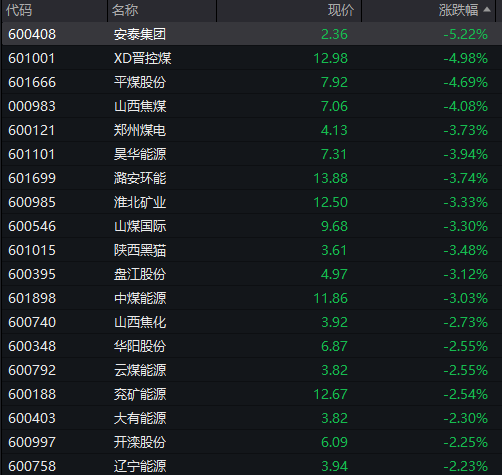Image resolution: width=502 pixels, height=475 pixels.
Task: Open stock 昊华能源
Action: tap(140, 154)
